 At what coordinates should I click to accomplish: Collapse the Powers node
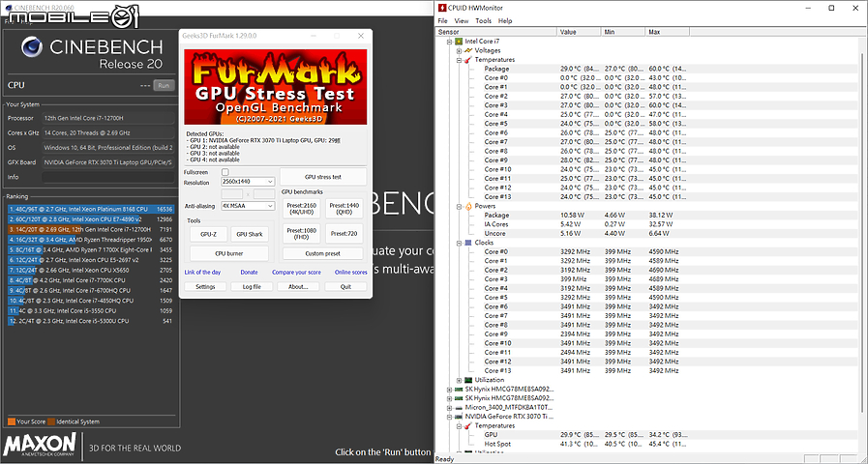(x=459, y=206)
